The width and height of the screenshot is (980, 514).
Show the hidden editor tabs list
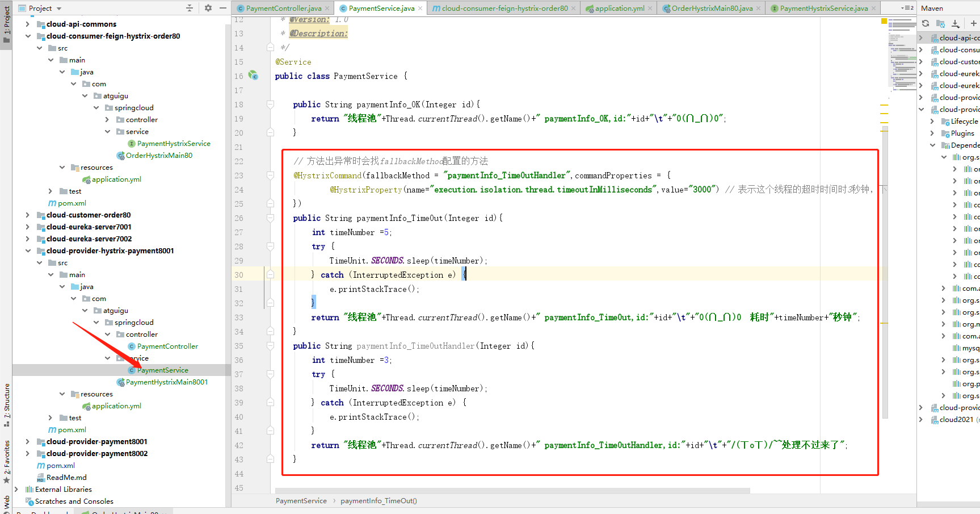[x=907, y=8]
